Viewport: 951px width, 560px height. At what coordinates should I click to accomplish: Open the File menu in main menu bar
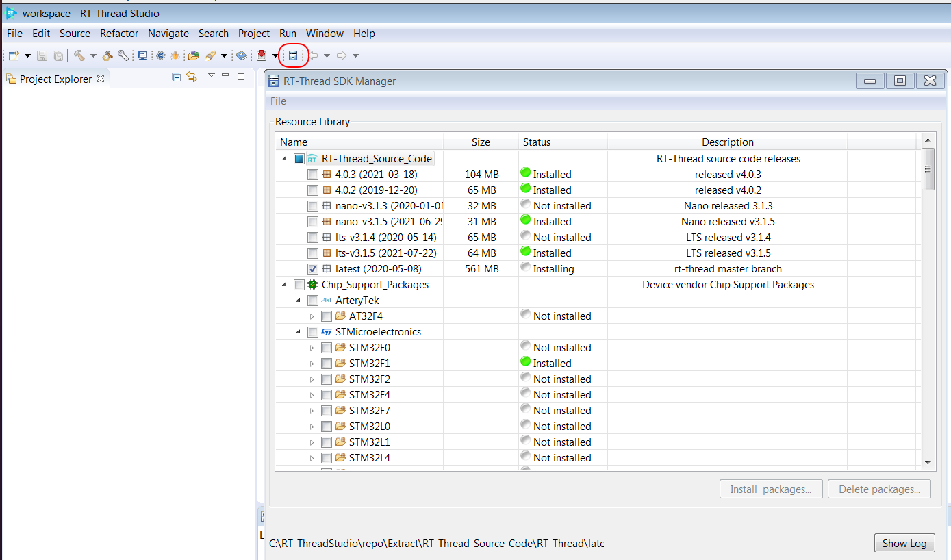pos(14,34)
